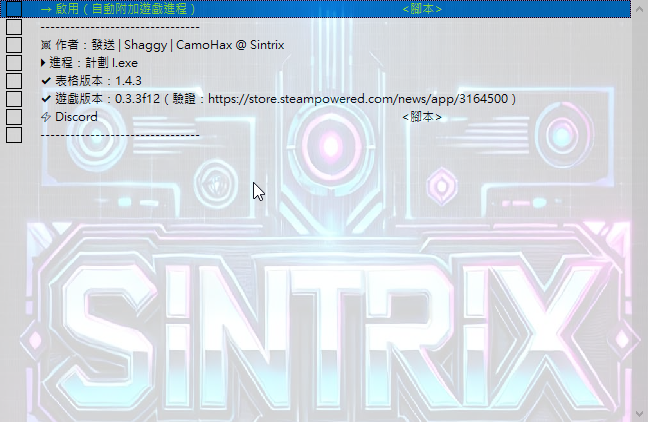
Task: Expand the triangle before 進程：計劃 I.exe
Action: click(x=43, y=63)
